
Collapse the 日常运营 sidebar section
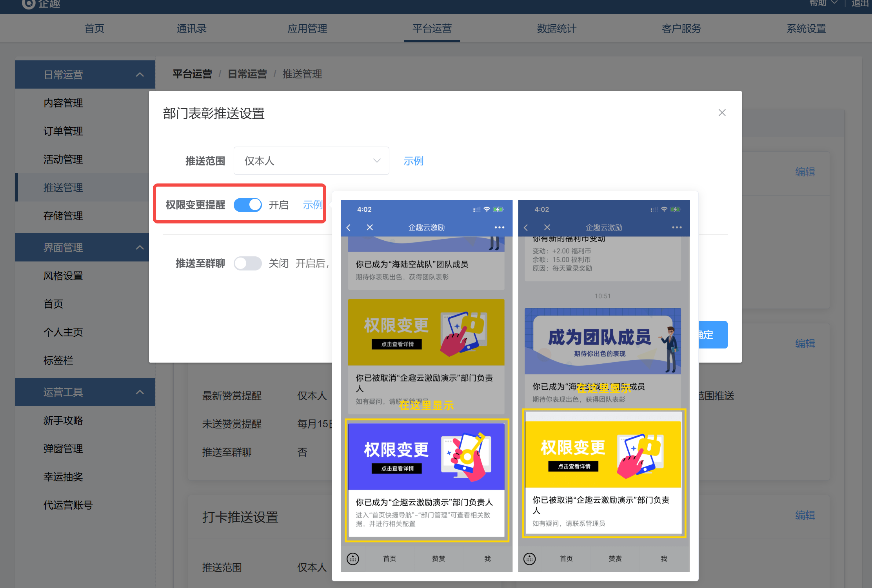point(140,74)
